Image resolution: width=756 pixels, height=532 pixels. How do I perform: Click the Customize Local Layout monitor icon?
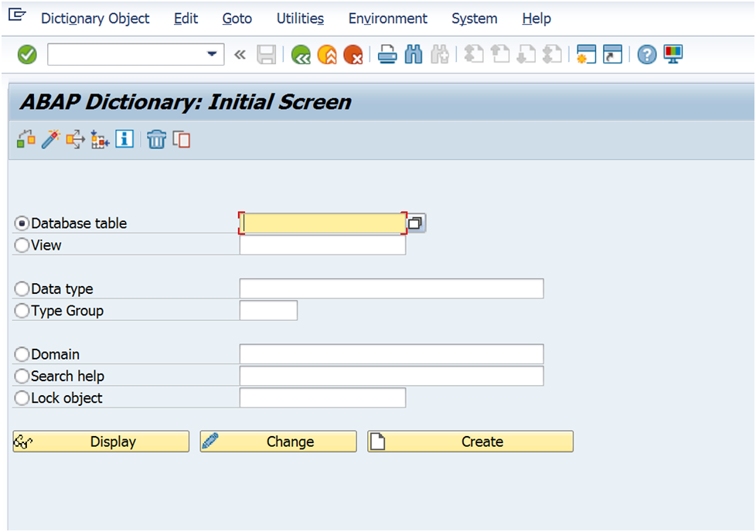click(673, 54)
